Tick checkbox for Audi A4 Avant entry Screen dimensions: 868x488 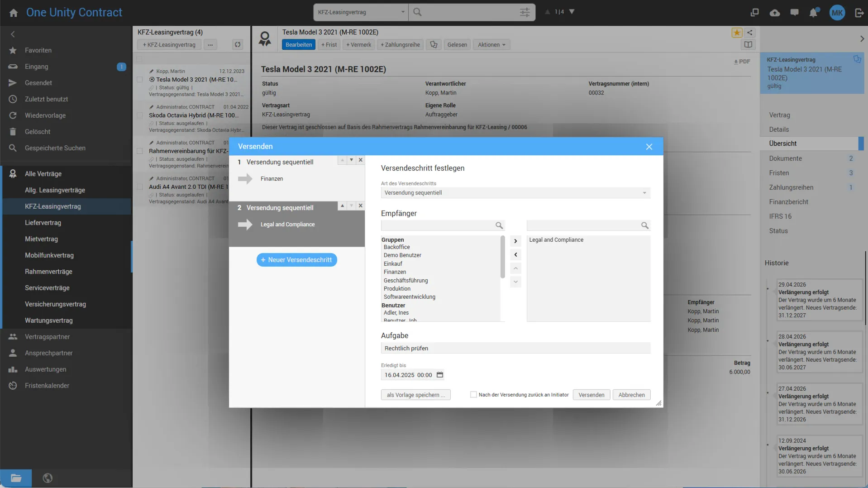click(x=140, y=187)
